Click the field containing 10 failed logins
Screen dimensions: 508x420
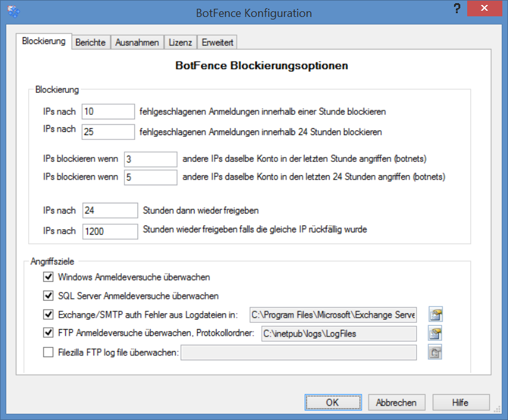(x=108, y=112)
